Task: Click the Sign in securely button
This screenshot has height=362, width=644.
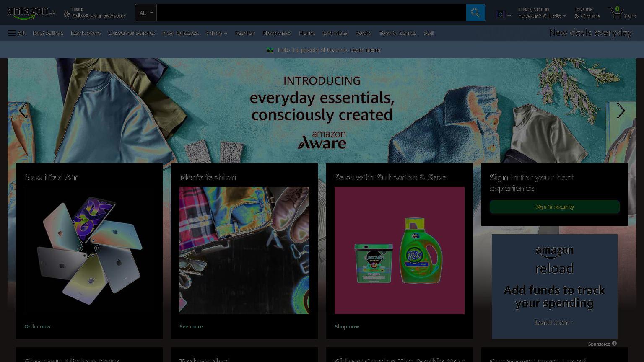Action: click(555, 207)
